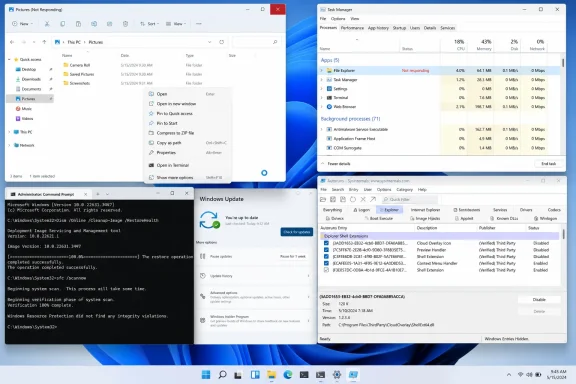
Task: Click Check for updates button
Action: (x=297, y=232)
